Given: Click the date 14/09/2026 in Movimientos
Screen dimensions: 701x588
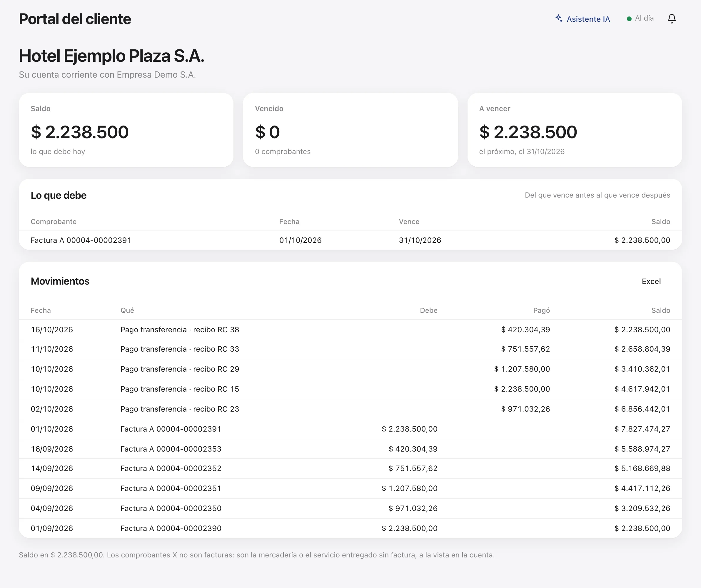Looking at the screenshot, I should click(52, 469).
